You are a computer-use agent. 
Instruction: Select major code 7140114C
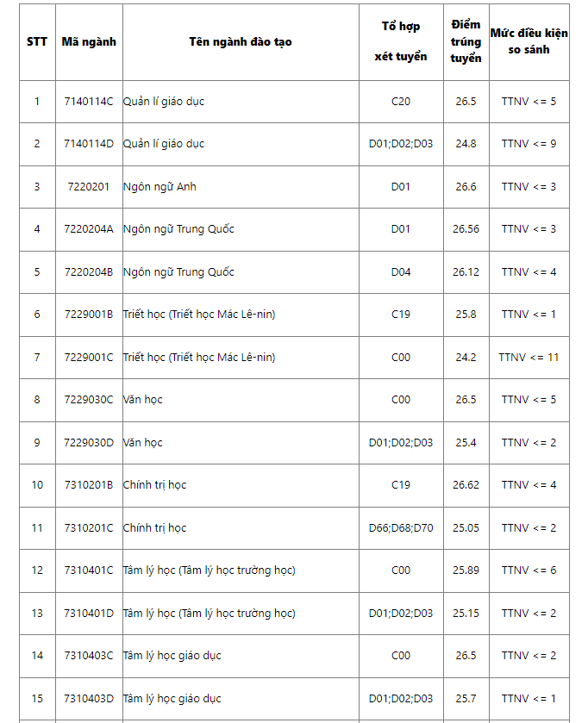coord(89,102)
